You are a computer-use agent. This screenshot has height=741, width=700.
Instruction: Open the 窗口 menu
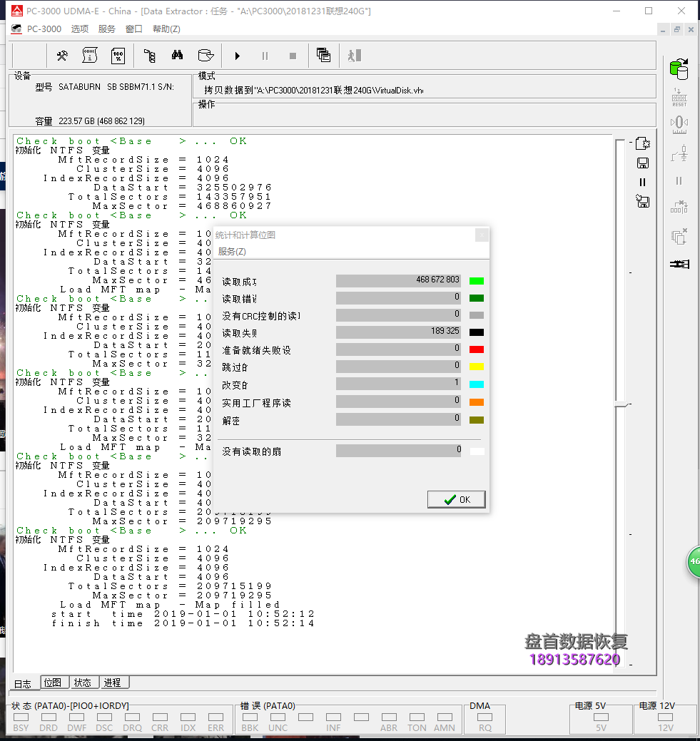pyautogui.click(x=134, y=29)
